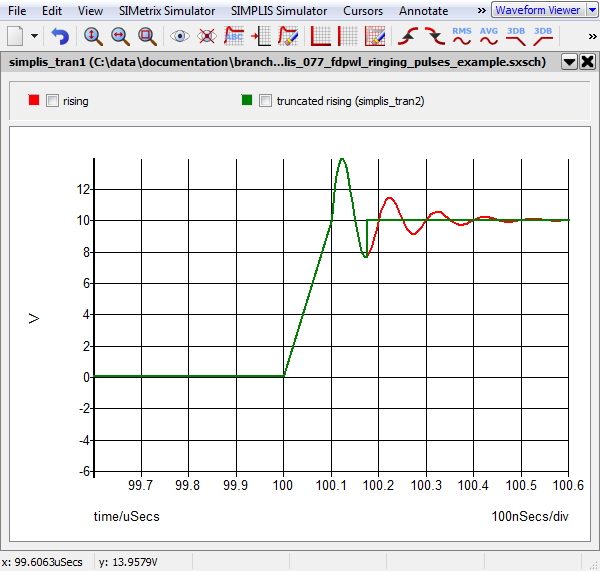This screenshot has height=571, width=600.
Task: Click the zoom horizontal magnifier icon
Action: [x=119, y=36]
